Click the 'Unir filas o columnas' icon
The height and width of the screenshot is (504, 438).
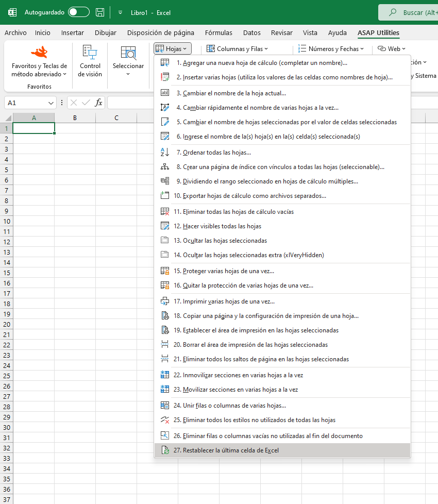click(x=165, y=406)
